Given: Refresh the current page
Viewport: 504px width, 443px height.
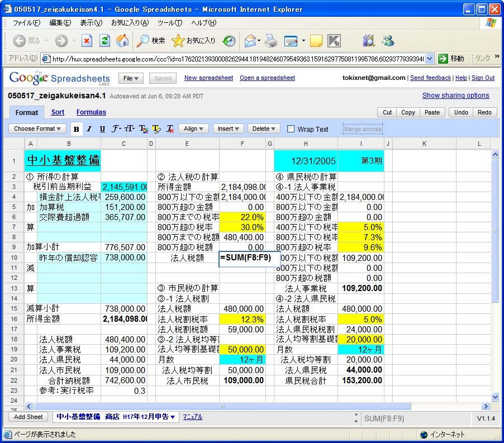Looking at the screenshot, I should 104,41.
